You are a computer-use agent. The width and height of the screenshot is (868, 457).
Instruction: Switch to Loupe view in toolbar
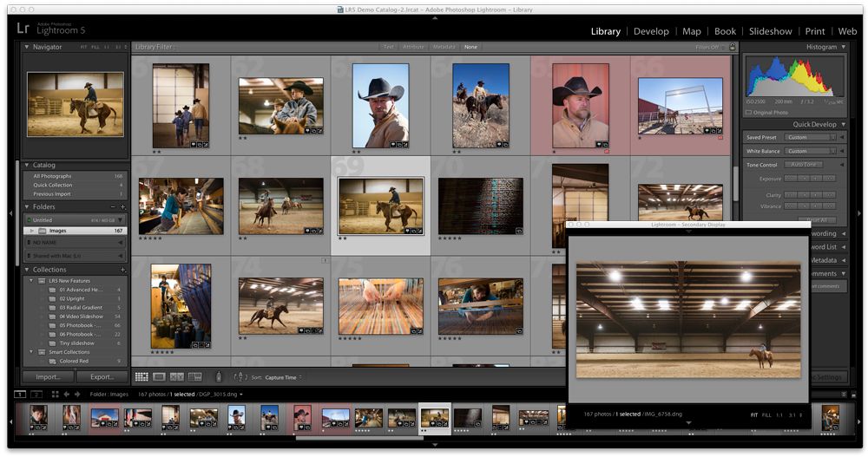click(159, 377)
